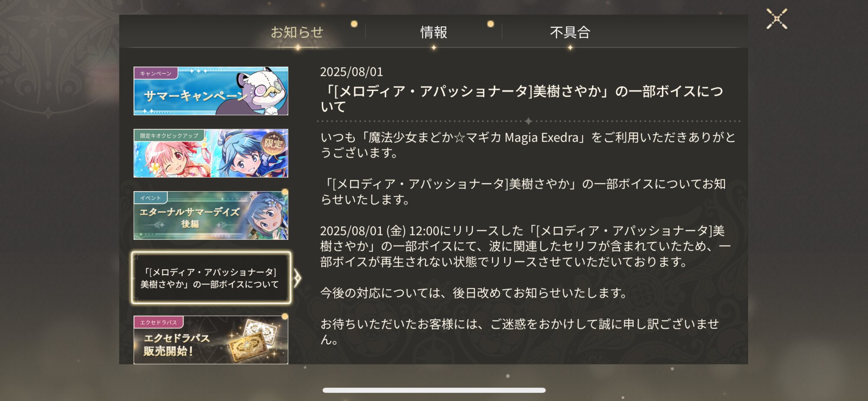Open the エクセドラパス 販売開始 banner
Viewport: 868px width, 401px height.
pyautogui.click(x=211, y=340)
